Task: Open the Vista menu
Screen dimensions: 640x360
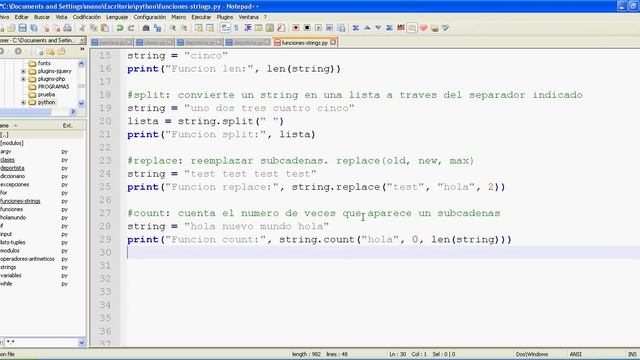Action: (x=61, y=17)
